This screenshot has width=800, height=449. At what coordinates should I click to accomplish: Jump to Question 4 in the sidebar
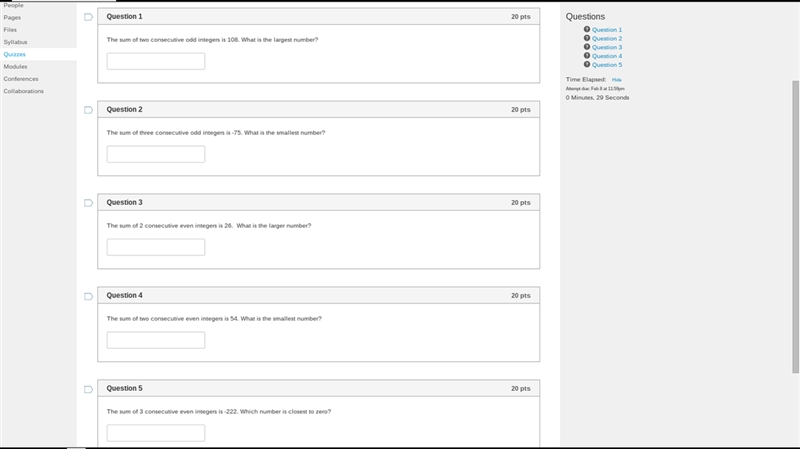tap(607, 56)
